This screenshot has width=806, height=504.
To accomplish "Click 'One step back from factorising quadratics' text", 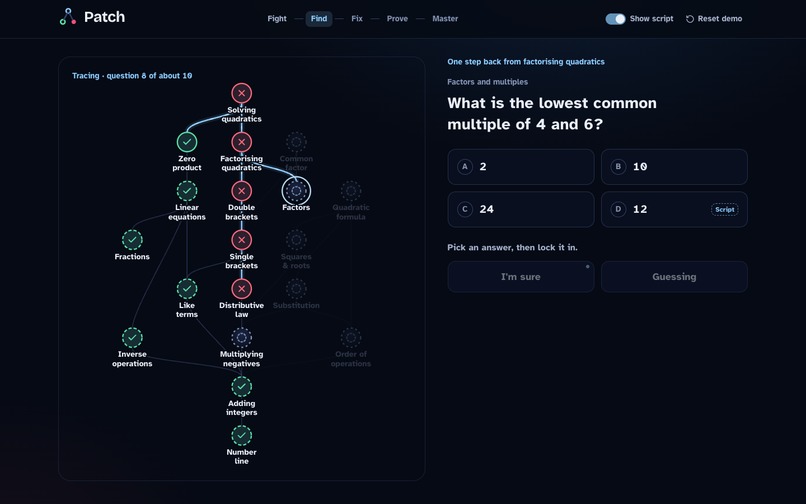I will [x=526, y=62].
